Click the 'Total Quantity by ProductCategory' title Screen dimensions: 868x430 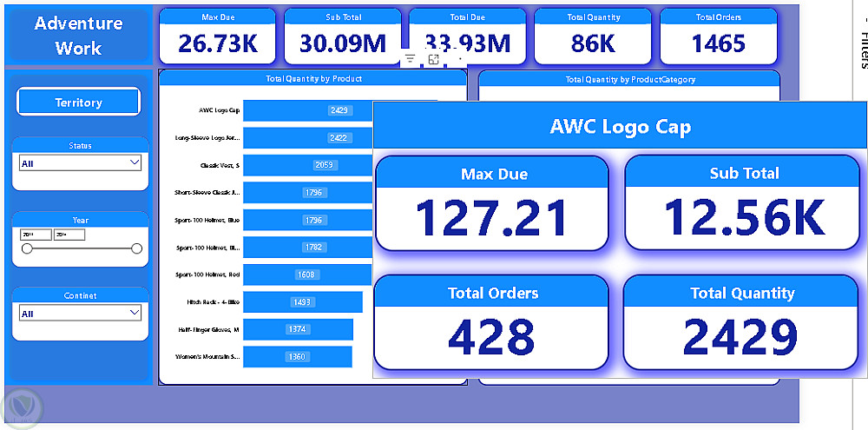tap(630, 79)
